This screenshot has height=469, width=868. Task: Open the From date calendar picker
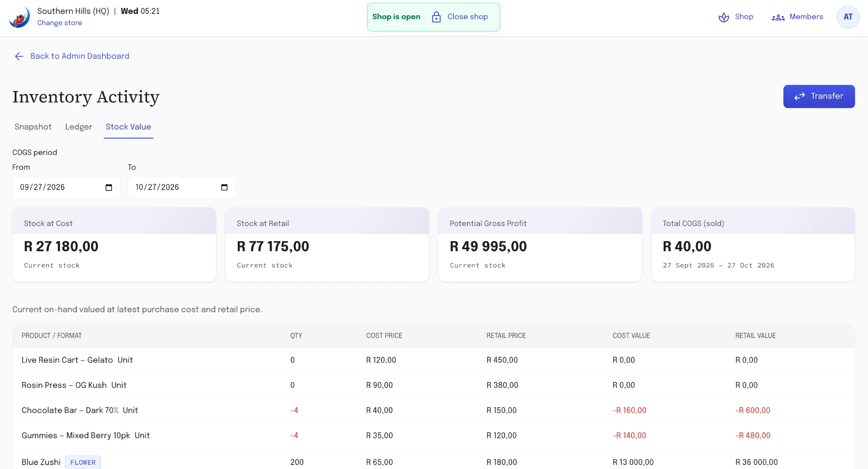coord(109,187)
